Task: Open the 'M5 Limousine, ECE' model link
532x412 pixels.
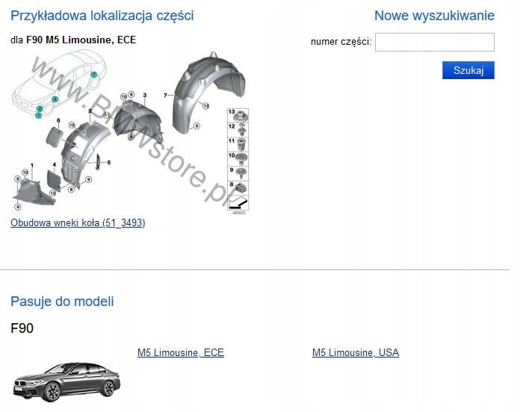Action: pyautogui.click(x=181, y=352)
